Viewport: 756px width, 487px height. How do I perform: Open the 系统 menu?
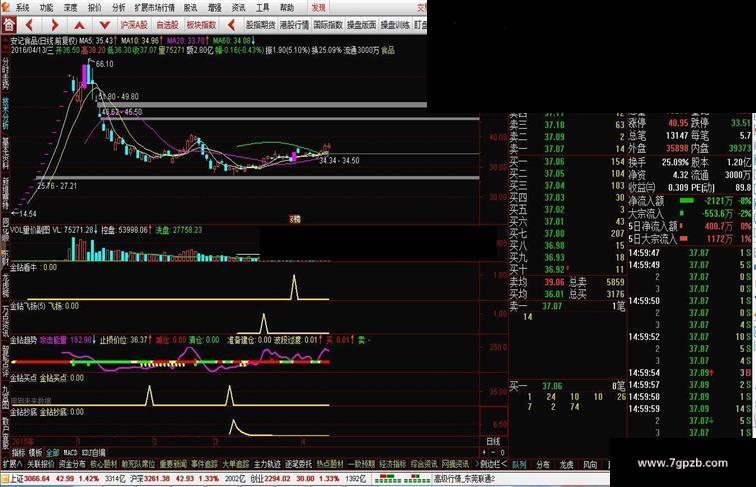22,7
